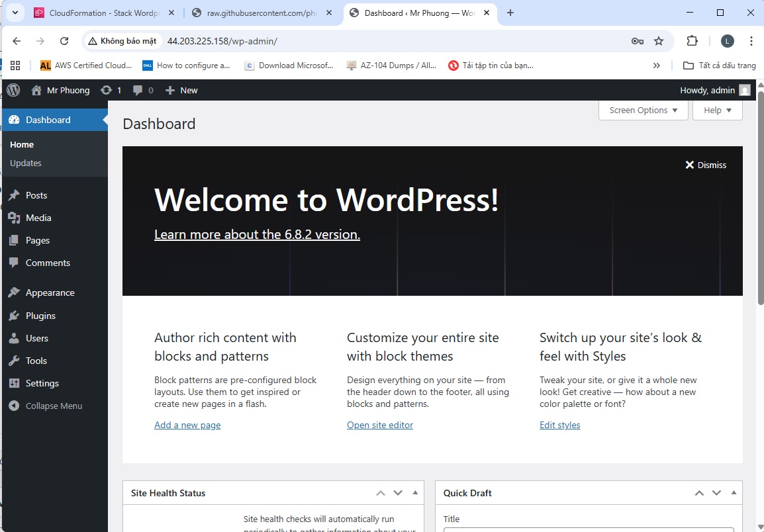Open Settings in the admin sidebar
This screenshot has width=764, height=532.
click(42, 383)
